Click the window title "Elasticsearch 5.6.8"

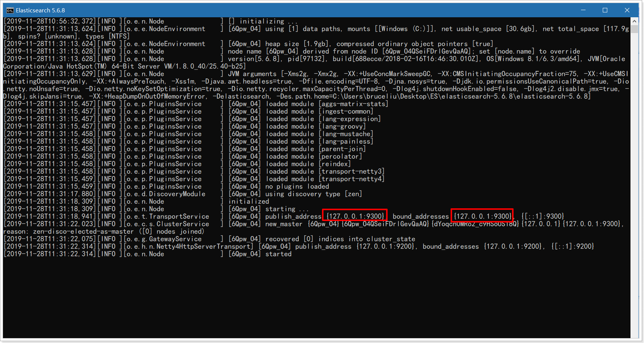[40, 11]
